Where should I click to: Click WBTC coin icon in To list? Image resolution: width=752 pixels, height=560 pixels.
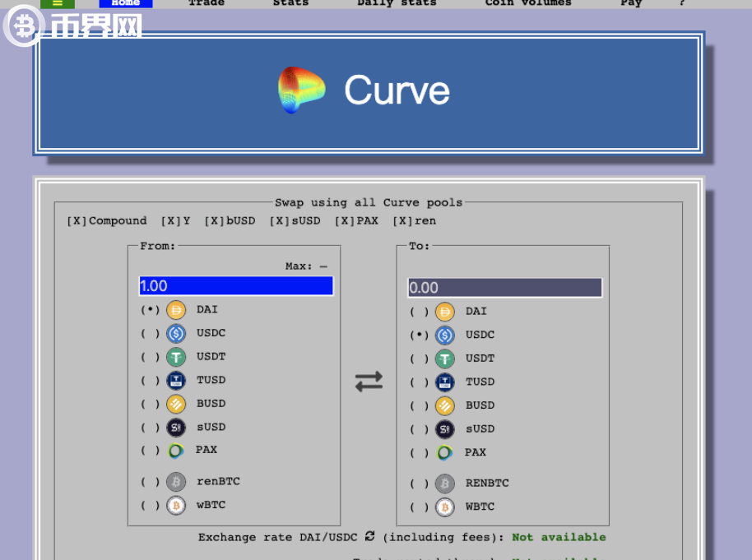tap(445, 507)
